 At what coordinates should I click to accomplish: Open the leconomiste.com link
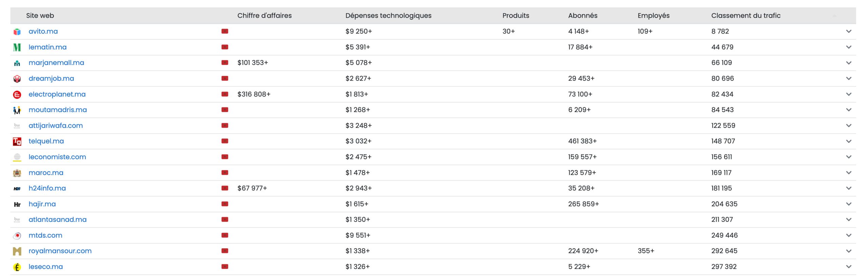(x=57, y=157)
